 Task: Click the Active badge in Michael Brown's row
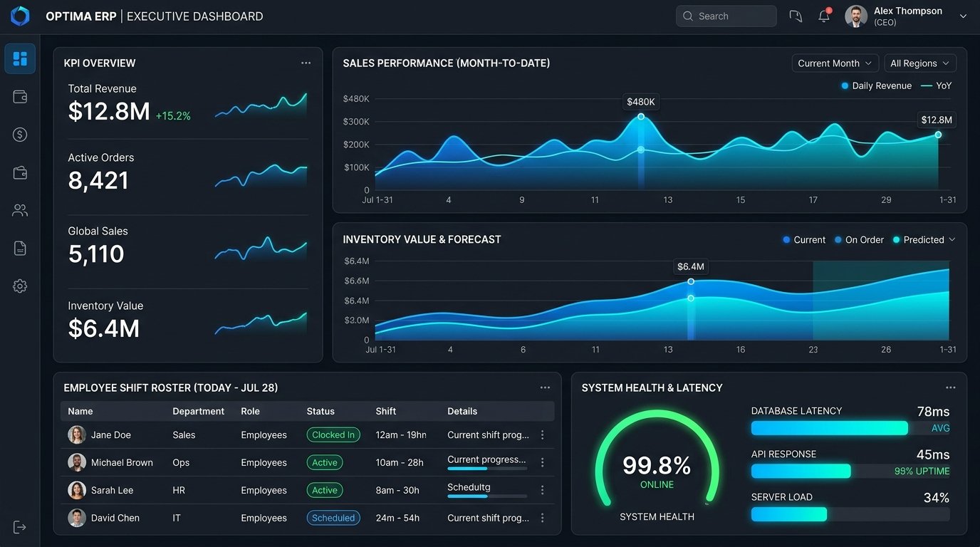(325, 463)
